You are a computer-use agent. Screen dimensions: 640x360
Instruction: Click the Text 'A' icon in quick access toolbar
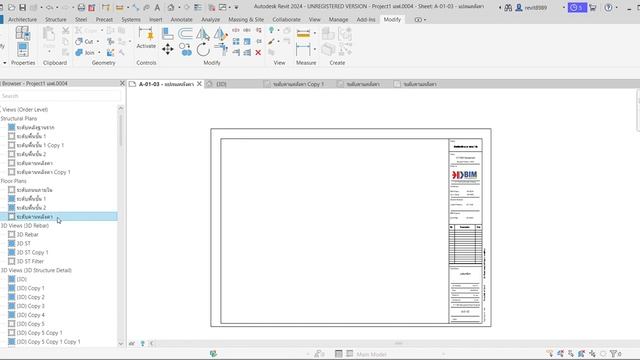(x=157, y=7)
